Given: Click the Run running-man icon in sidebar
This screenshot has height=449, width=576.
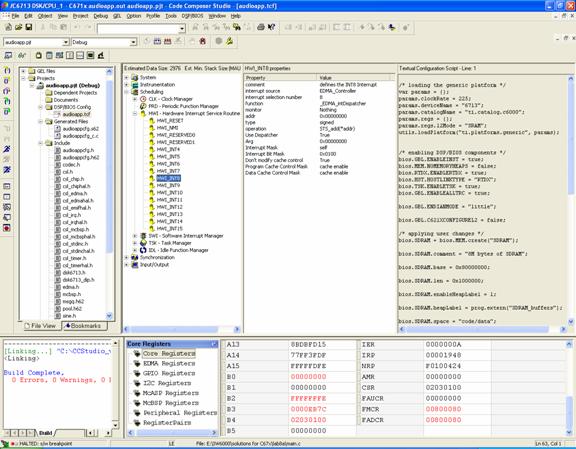Looking at the screenshot, I should (x=7, y=149).
